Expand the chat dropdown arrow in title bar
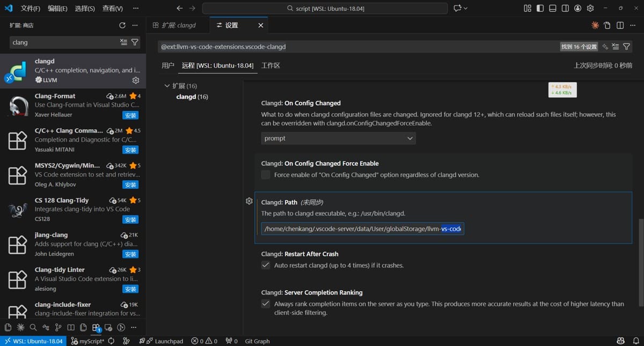This screenshot has height=346, width=644. (465, 9)
